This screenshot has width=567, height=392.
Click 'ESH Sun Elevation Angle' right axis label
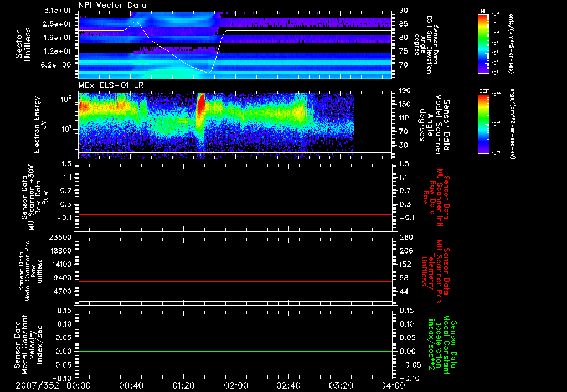[x=426, y=44]
